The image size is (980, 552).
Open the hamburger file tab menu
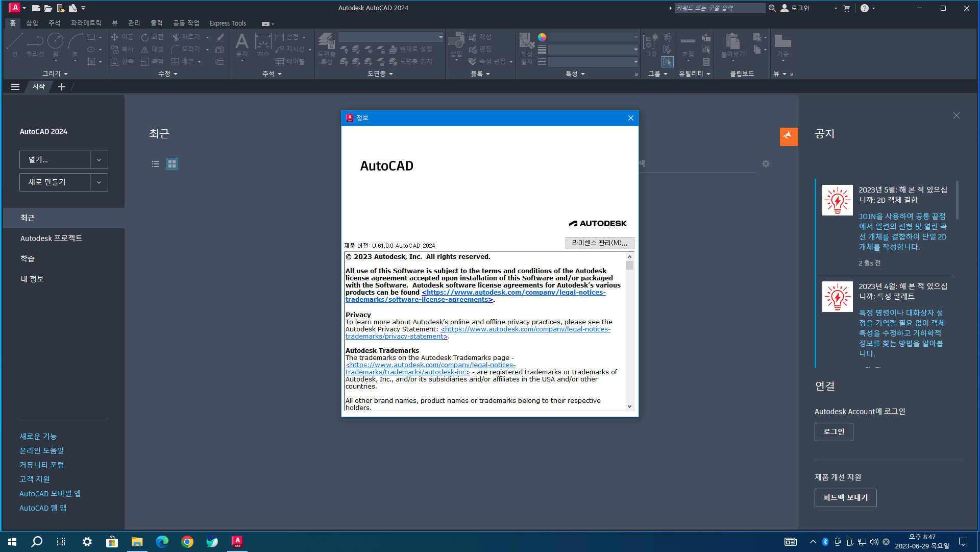click(x=15, y=87)
